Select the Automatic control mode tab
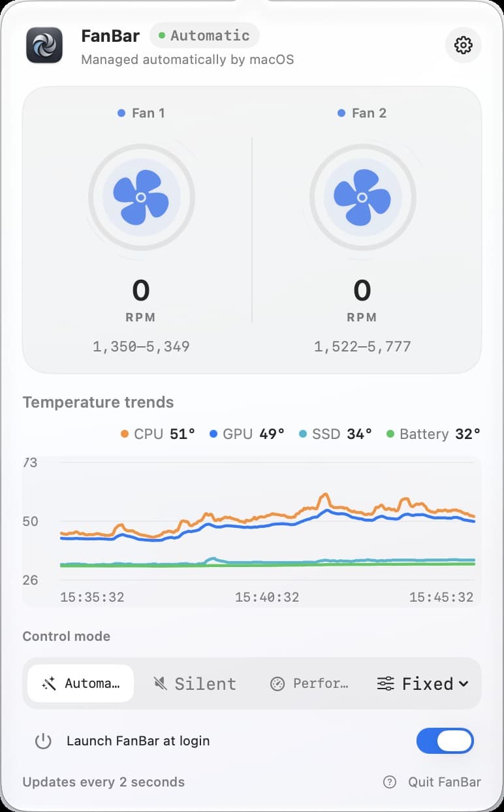This screenshot has height=812, width=504. click(x=80, y=683)
